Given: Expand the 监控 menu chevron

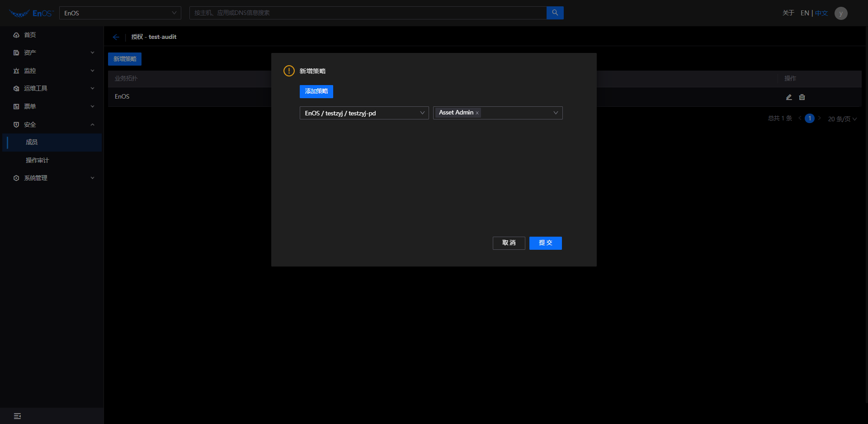Looking at the screenshot, I should click(92, 71).
